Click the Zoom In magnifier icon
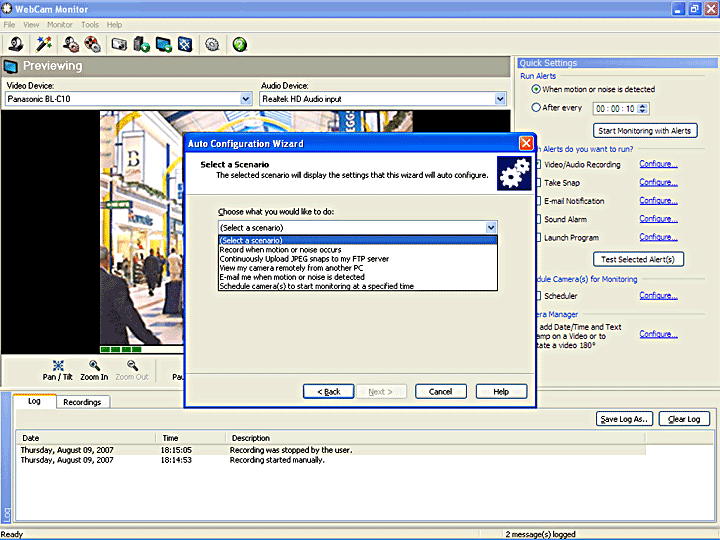This screenshot has height=540, width=720. coord(95,366)
